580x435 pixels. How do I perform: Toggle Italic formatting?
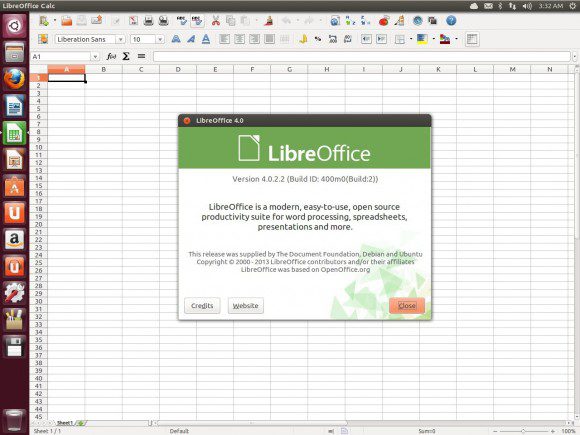pyautogui.click(x=191, y=39)
